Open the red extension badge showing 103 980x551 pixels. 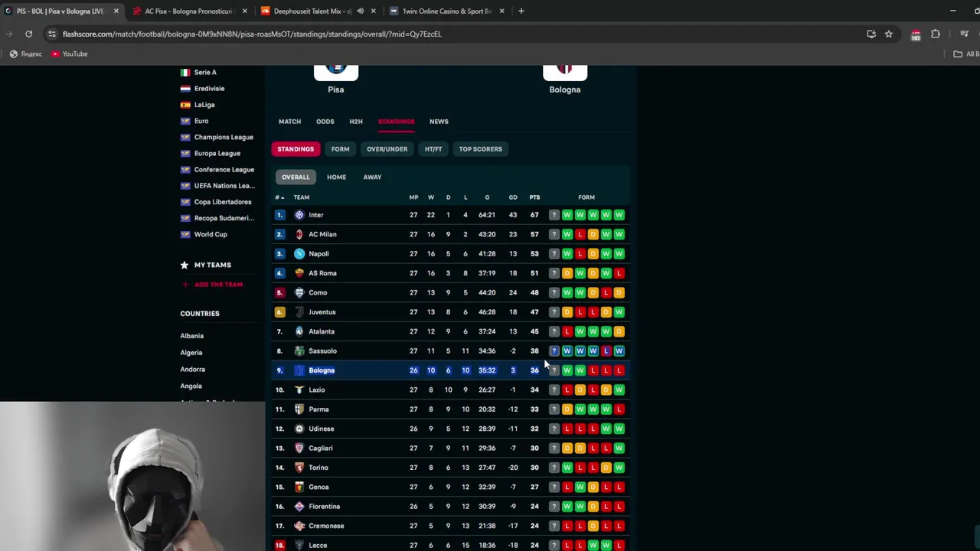tap(915, 34)
